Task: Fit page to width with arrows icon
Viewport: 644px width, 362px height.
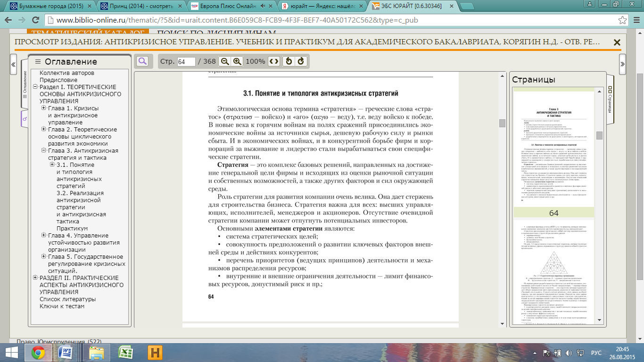Action: coord(274,61)
